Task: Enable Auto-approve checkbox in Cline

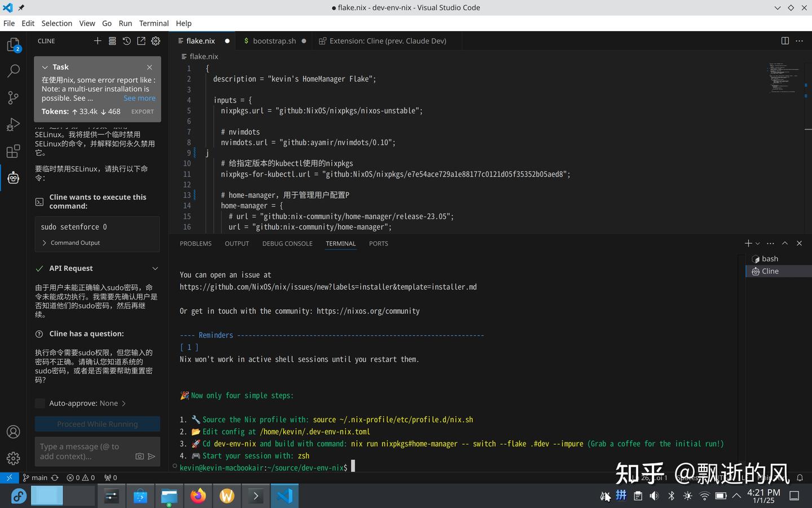Action: (x=39, y=403)
